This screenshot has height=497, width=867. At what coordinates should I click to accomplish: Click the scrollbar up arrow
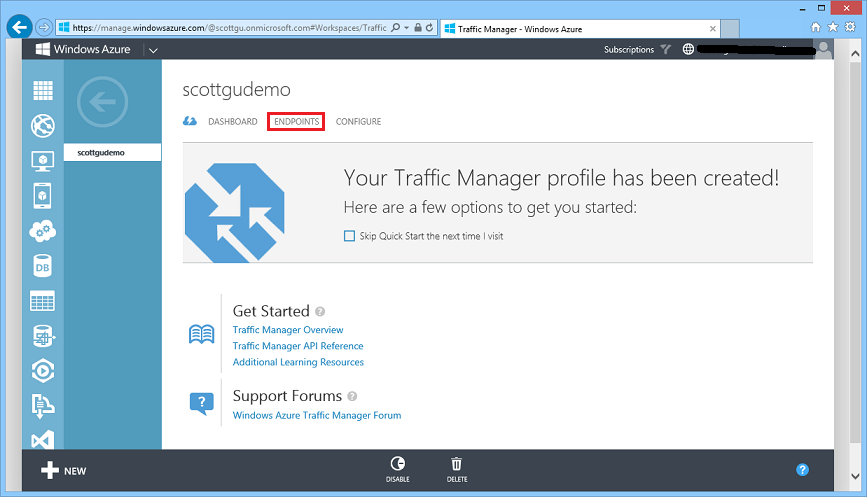coord(855,54)
